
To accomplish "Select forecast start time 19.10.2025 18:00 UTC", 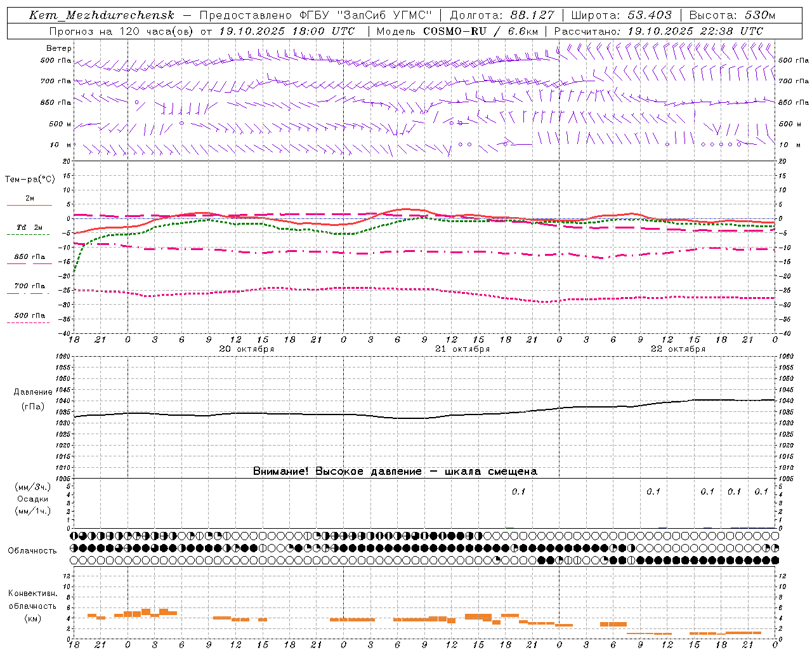I will coord(287,31).
